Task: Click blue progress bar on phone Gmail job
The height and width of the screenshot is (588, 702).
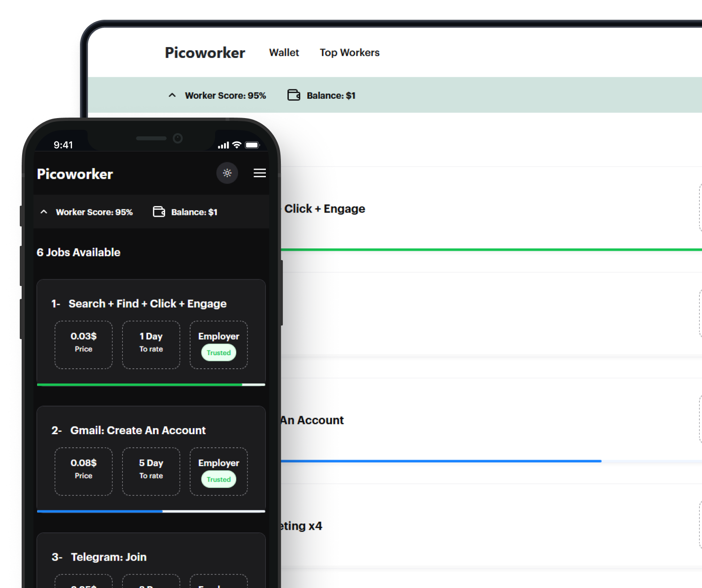Action: [x=100, y=511]
